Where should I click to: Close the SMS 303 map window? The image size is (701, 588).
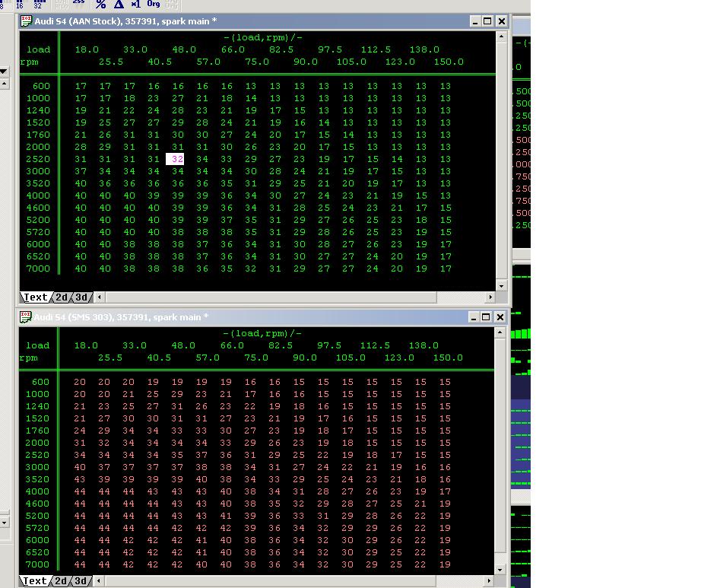[x=500, y=317]
